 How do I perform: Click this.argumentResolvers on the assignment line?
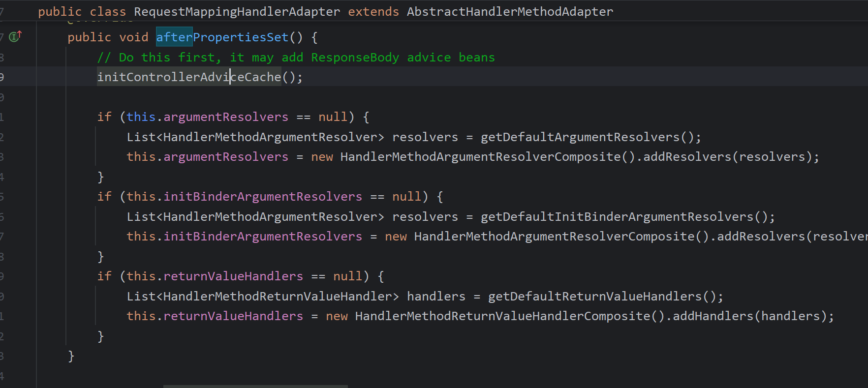(x=207, y=157)
